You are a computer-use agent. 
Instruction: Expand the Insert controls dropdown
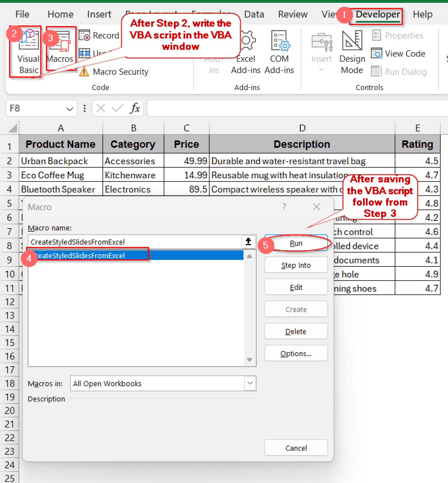321,70
